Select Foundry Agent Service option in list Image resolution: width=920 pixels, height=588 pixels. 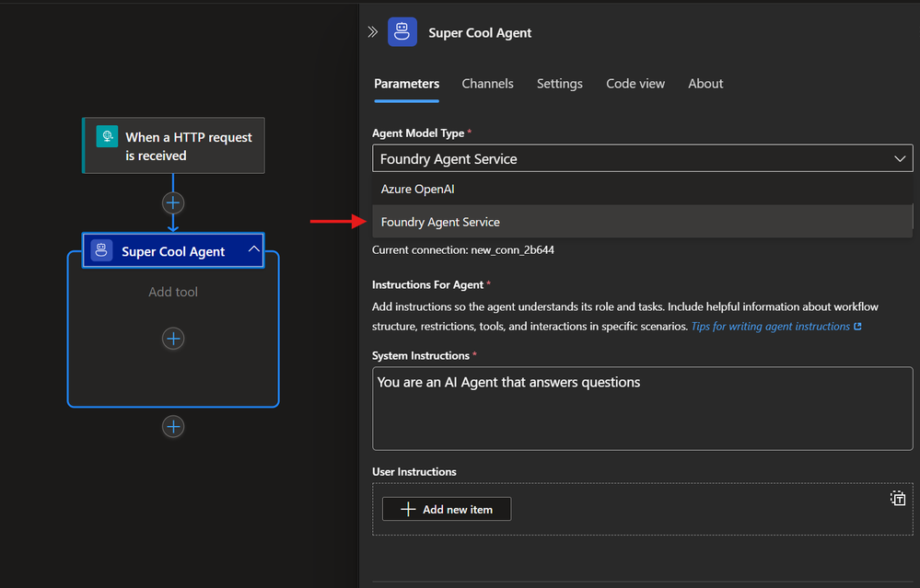pos(440,222)
